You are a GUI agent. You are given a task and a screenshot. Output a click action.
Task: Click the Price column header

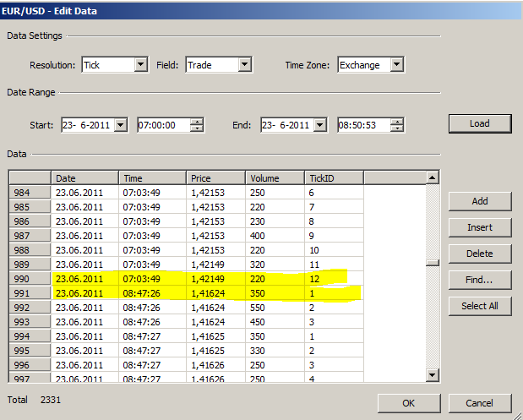tap(215, 178)
